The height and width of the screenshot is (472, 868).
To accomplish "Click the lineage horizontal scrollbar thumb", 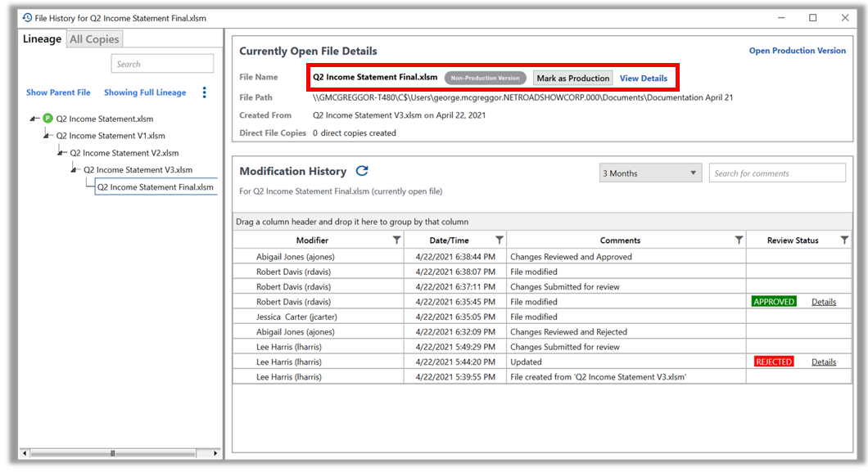I will [112, 453].
